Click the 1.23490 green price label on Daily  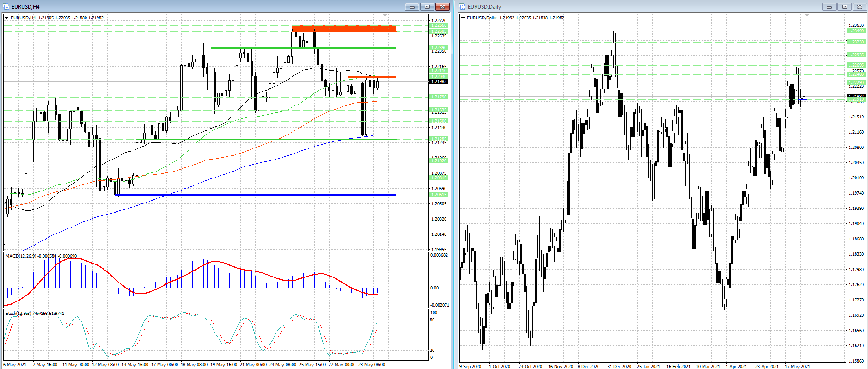tap(856, 31)
